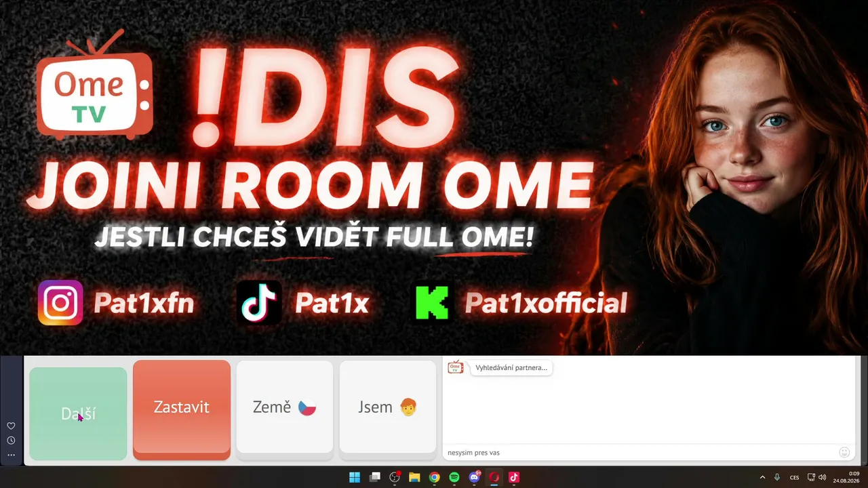Click the heart icon in the sidebar

tap(11, 426)
